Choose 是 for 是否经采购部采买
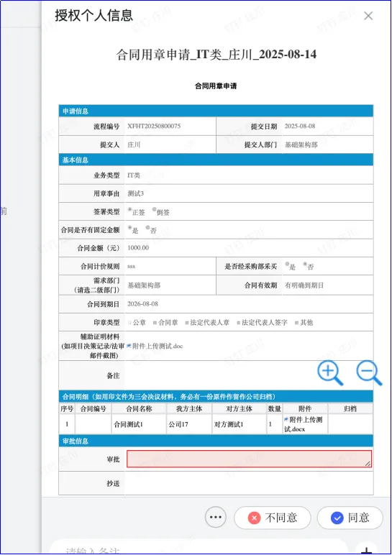Image resolution: width=392 pixels, height=555 pixels. pos(287,264)
